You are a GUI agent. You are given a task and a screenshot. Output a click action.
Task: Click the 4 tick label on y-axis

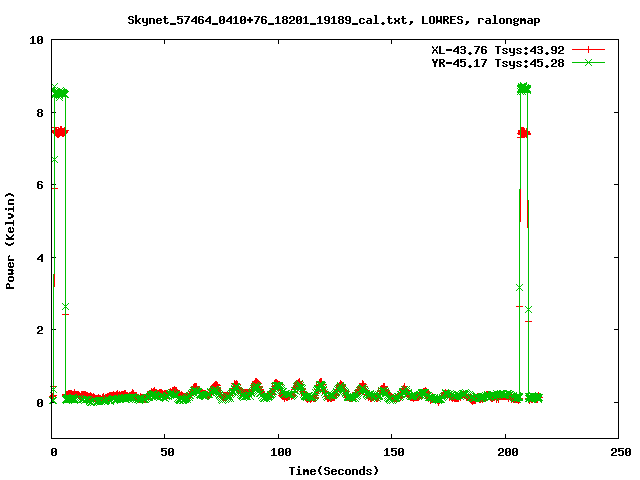39,257
